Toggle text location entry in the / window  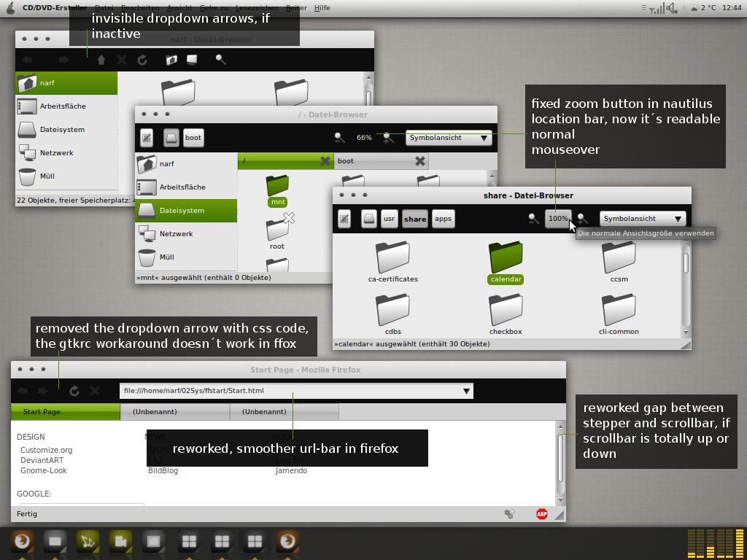coord(147,138)
